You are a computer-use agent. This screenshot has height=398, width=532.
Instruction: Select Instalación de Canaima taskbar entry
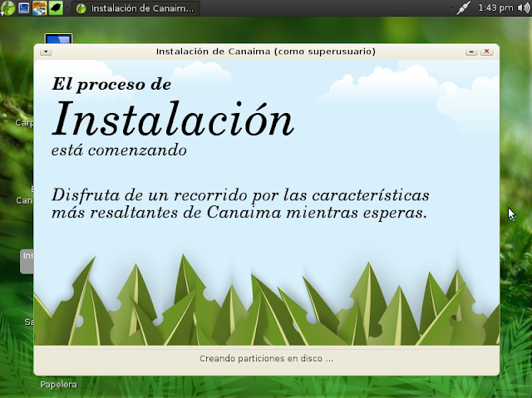(x=135, y=8)
